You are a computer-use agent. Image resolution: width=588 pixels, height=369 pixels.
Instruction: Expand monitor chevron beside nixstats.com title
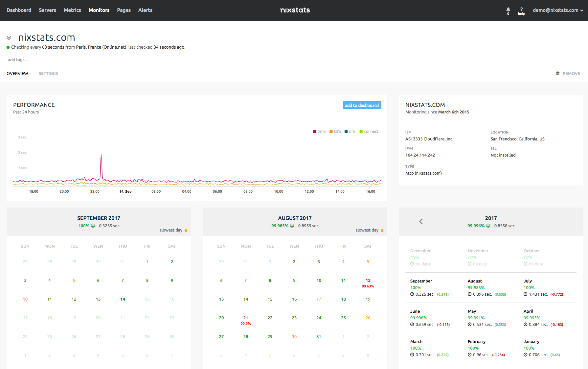coord(9,38)
